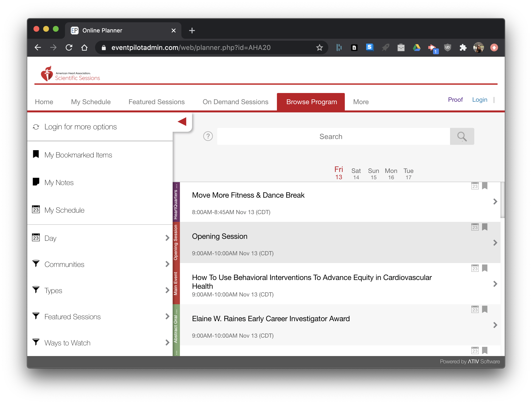
Task: Switch to Featured Sessions tab
Action: pos(156,102)
